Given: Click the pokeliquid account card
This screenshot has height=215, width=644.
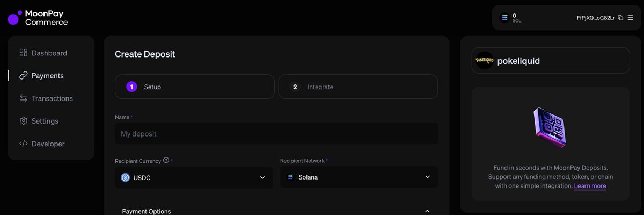Looking at the screenshot, I should pos(550,60).
